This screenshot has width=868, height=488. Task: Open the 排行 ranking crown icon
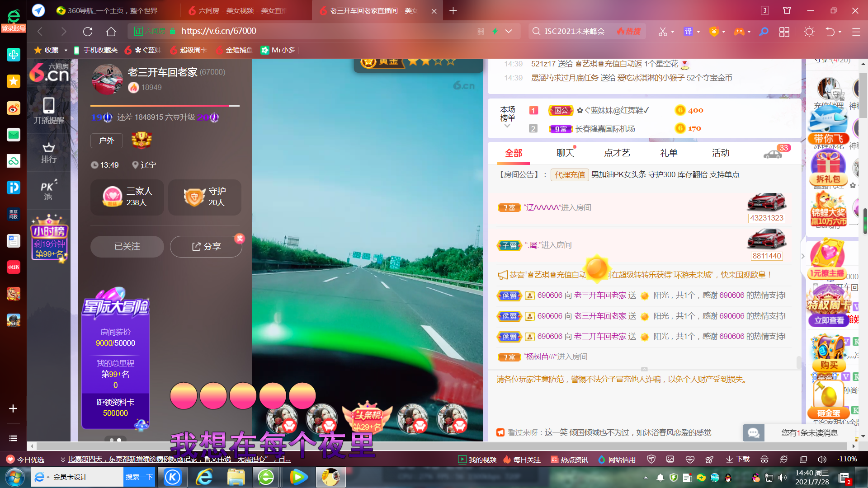[x=48, y=153]
